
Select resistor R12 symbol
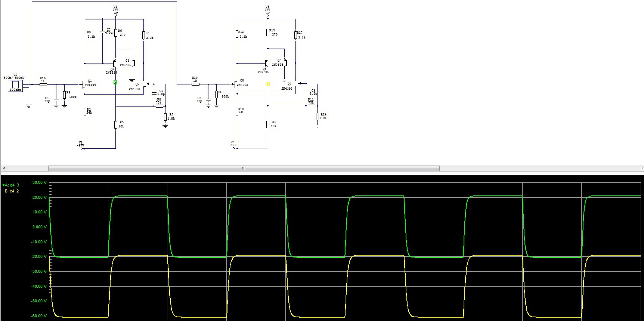(237, 34)
